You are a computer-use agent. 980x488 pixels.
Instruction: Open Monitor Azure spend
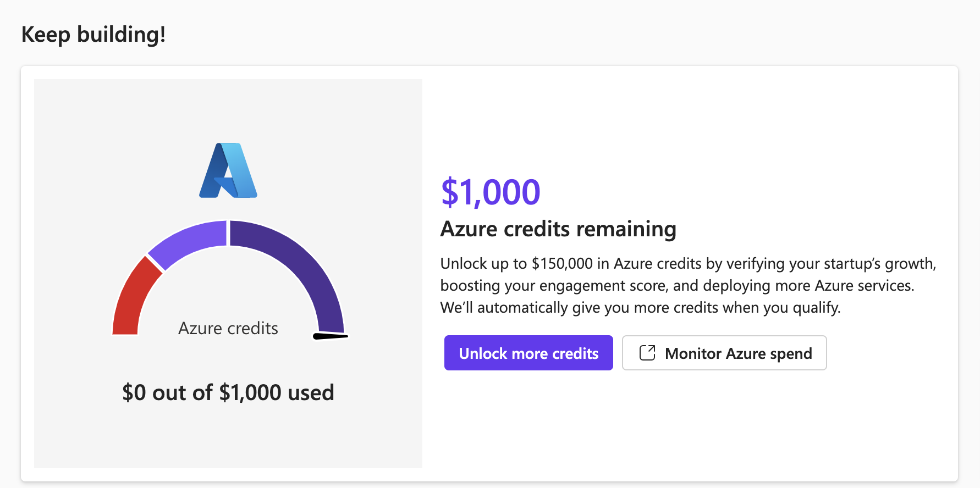[x=724, y=353]
